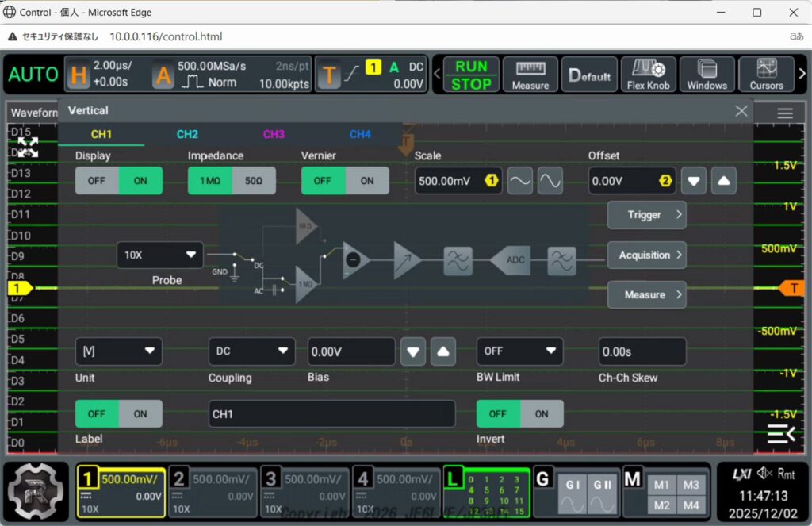Toggle the Display ON/OFF switch

[x=119, y=181]
